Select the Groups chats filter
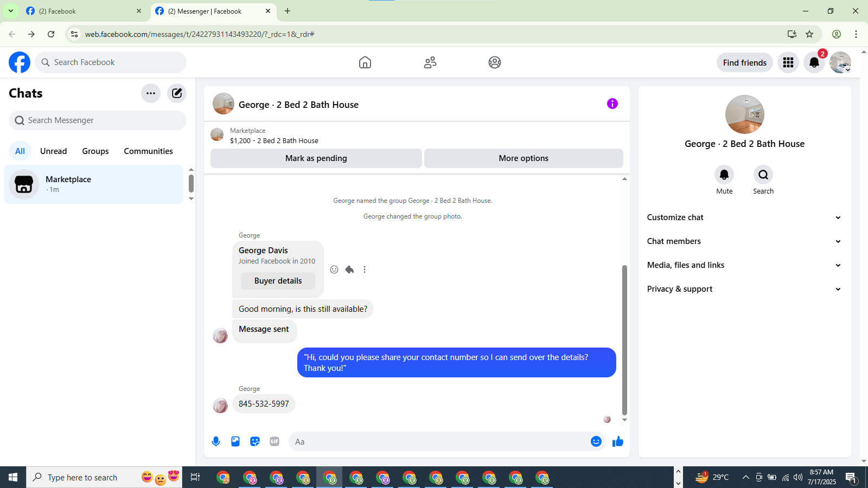The width and height of the screenshot is (868, 488). pos(95,151)
